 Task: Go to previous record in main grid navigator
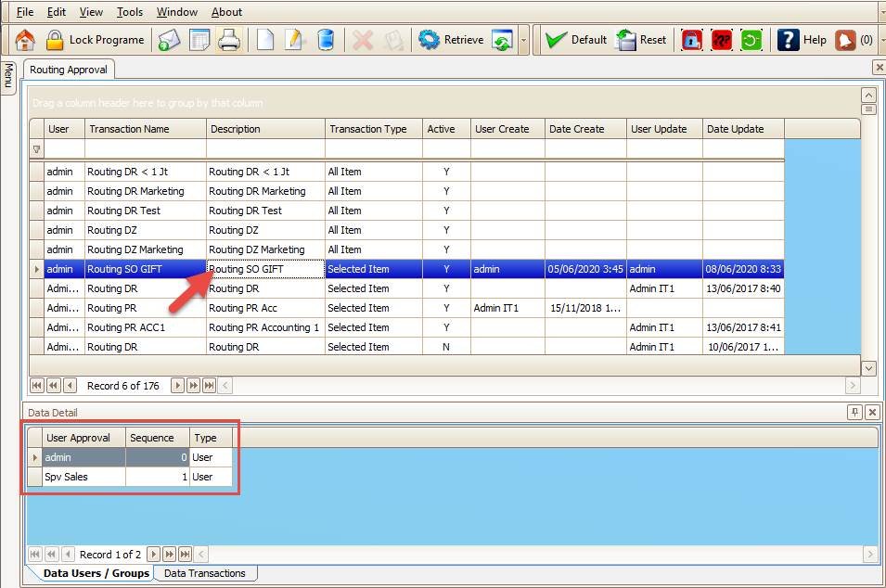coord(71,386)
